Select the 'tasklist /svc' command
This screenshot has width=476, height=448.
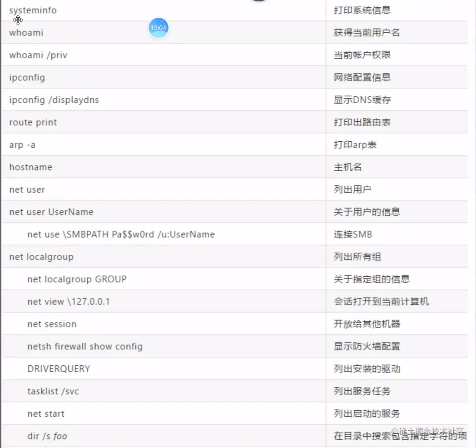53,391
